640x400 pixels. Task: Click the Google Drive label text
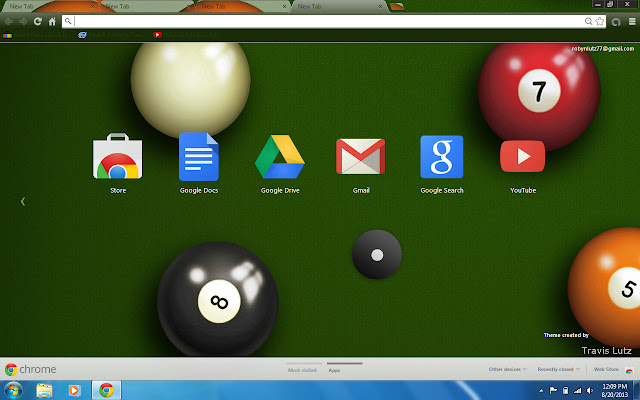coord(280,191)
